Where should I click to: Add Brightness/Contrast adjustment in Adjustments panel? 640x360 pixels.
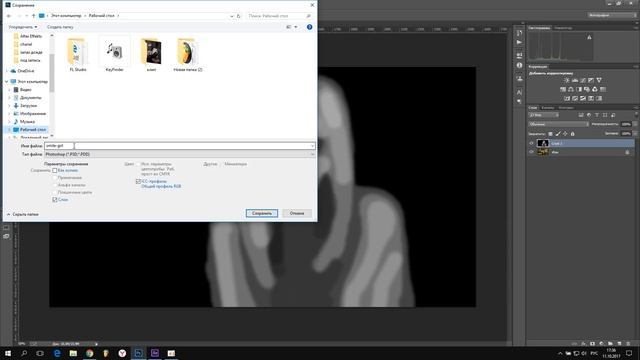point(567,80)
